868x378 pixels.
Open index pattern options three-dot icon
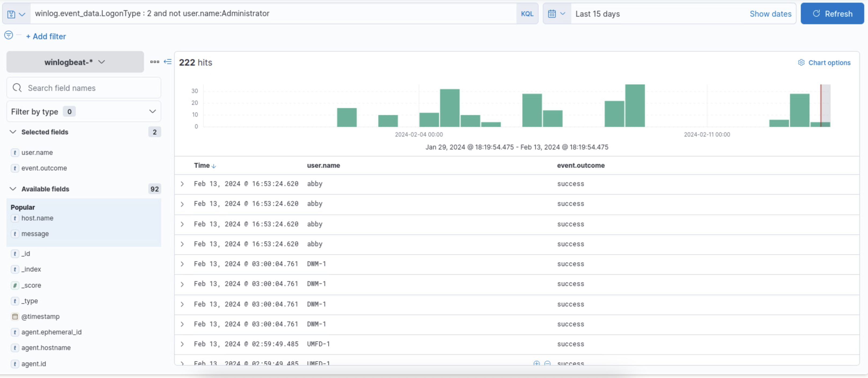155,62
